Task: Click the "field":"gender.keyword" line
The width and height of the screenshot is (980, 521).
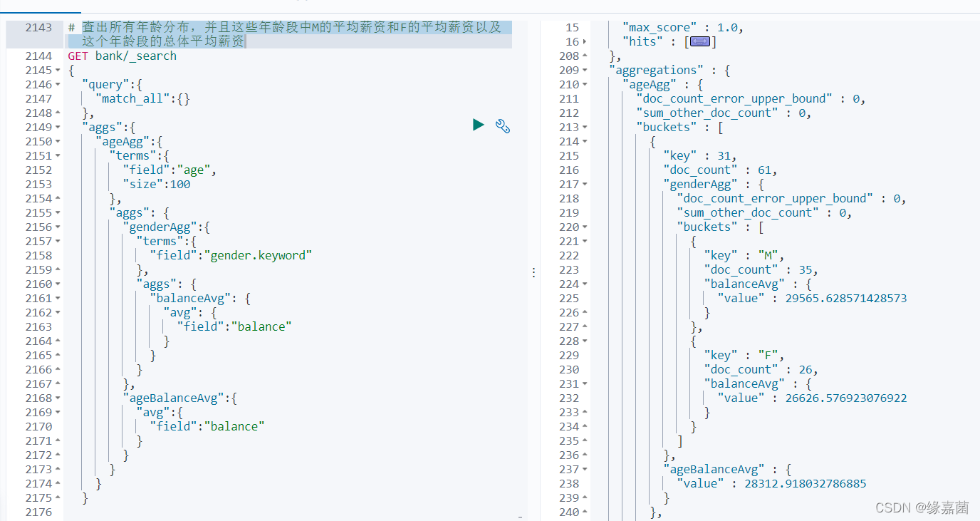Action: coord(231,256)
